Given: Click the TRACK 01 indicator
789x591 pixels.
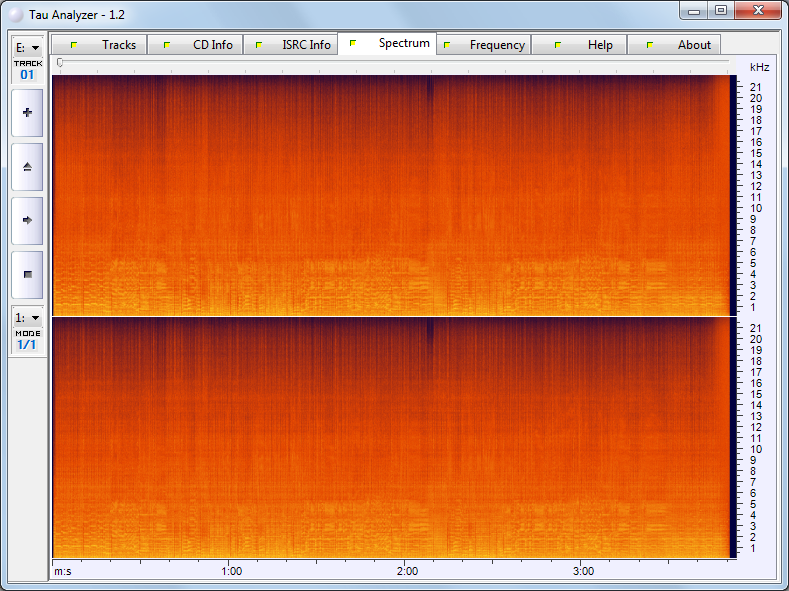Looking at the screenshot, I should tap(27, 70).
